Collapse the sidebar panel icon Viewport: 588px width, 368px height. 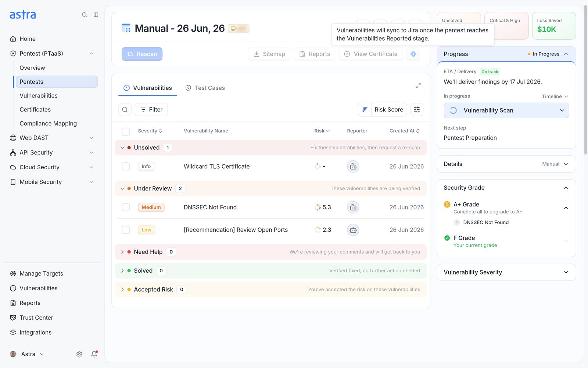pos(96,15)
